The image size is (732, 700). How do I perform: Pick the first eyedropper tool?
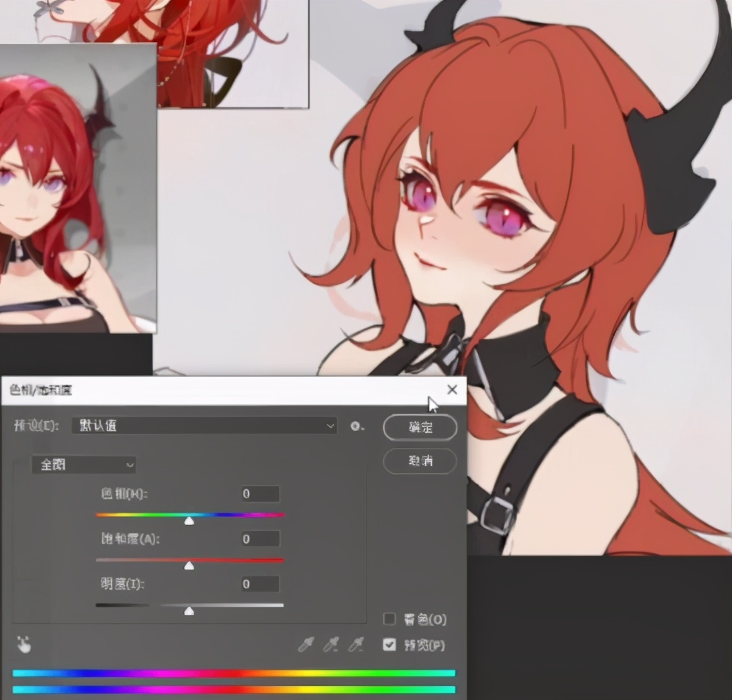pos(306,645)
